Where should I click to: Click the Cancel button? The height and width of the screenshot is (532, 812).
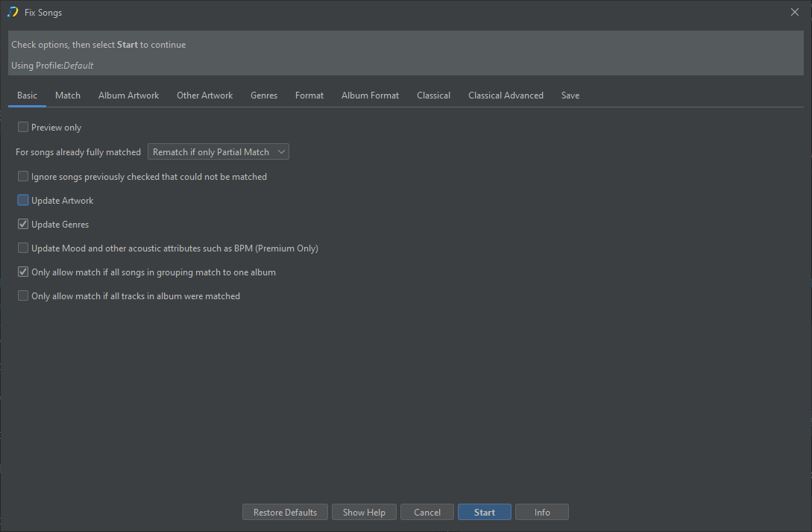[427, 513]
